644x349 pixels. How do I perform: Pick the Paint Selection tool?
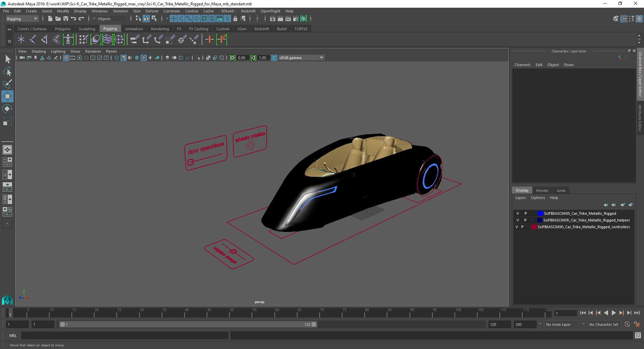point(7,84)
